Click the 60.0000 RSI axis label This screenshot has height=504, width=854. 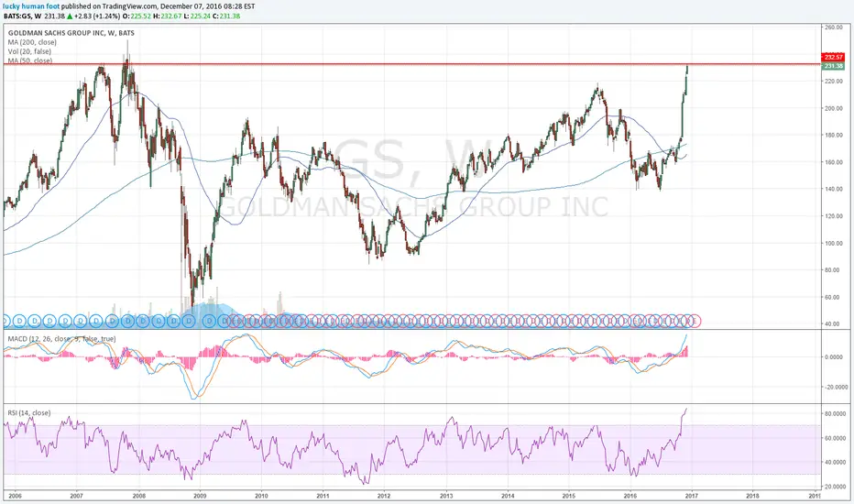pyautogui.click(x=834, y=438)
